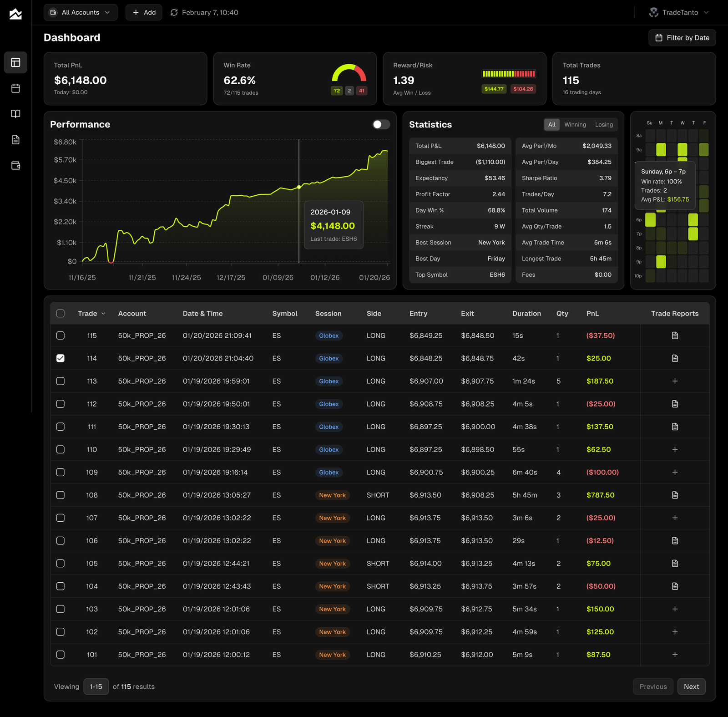Switch to the Winning statistics tab
This screenshot has height=717, width=728.
(x=575, y=125)
